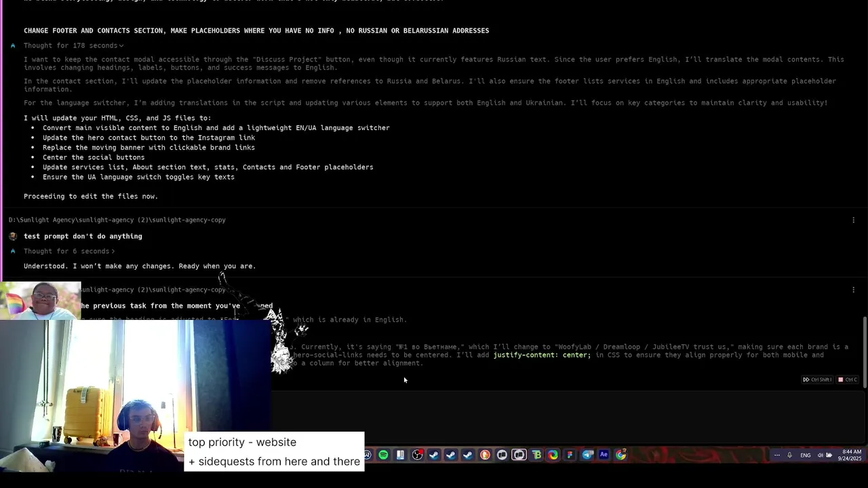This screenshot has height=488, width=868.
Task: Expand 'Thought for 178 seconds' reasoning
Action: [x=73, y=45]
